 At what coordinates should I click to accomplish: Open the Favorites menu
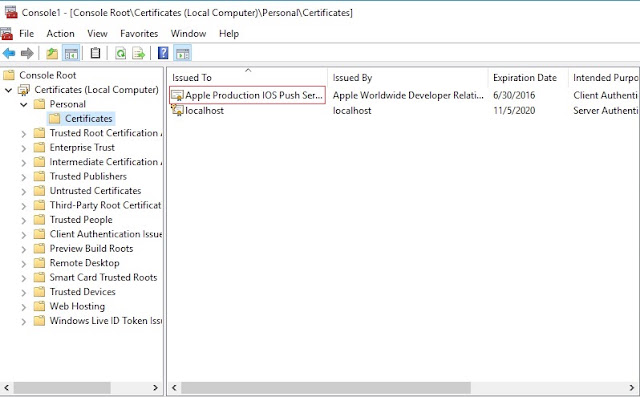(x=139, y=34)
